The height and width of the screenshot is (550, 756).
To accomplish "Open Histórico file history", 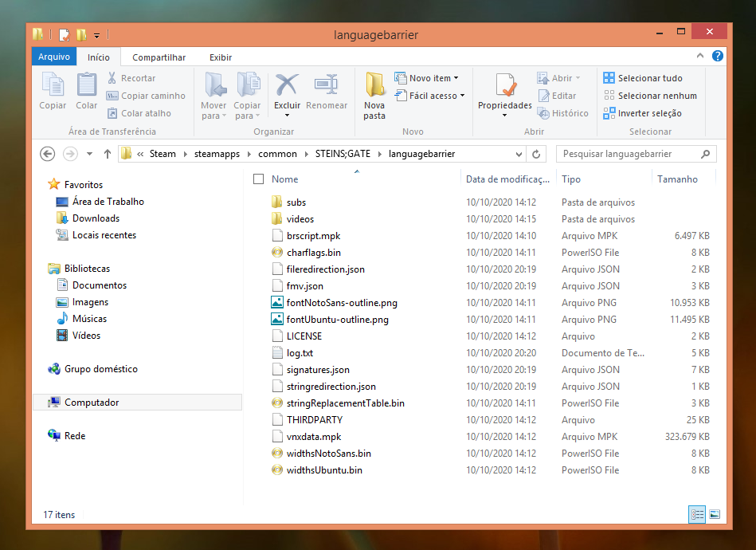I will [563, 113].
